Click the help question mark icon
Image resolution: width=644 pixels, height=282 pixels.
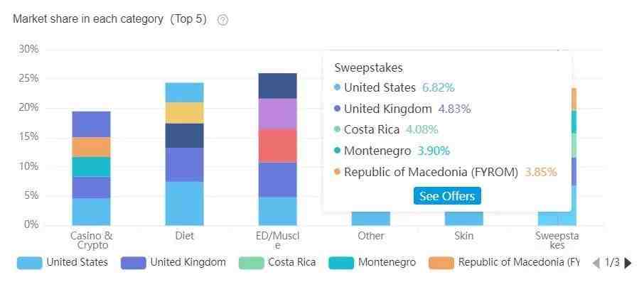click(x=222, y=20)
